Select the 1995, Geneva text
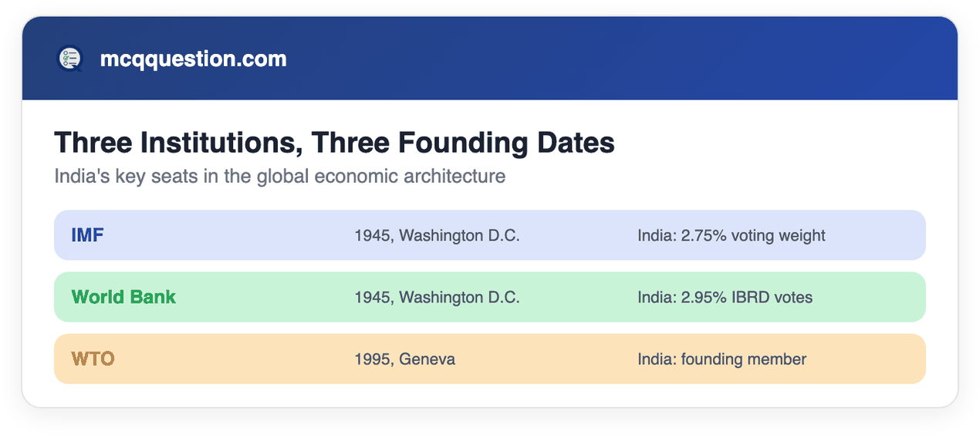Viewport: 980px width, 435px height. click(404, 359)
